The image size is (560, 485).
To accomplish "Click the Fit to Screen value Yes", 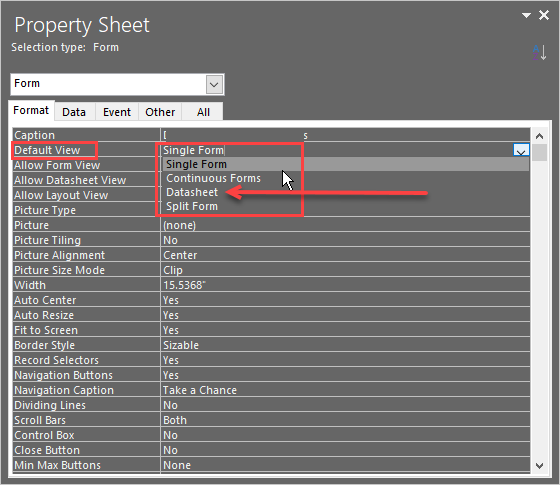I will point(345,330).
